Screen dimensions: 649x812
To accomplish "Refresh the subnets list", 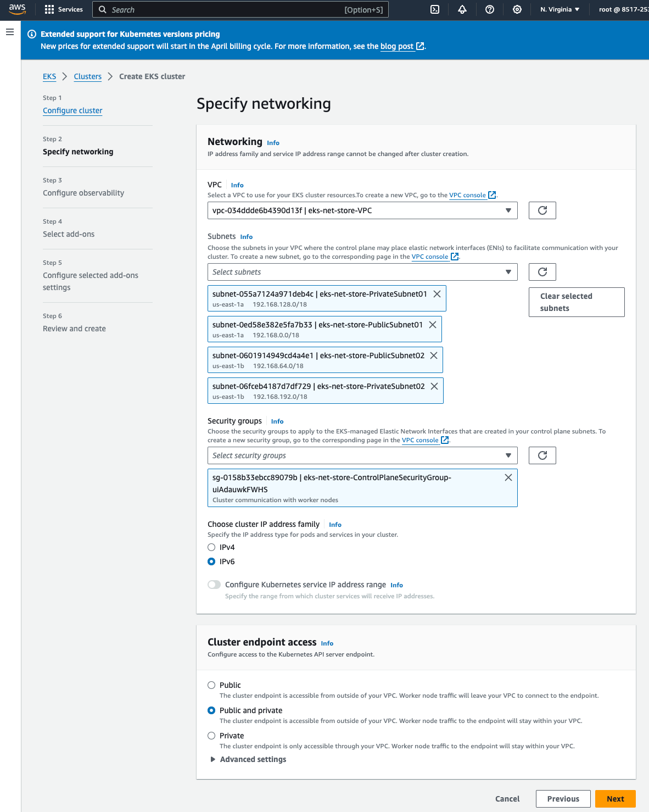I will click(x=542, y=272).
